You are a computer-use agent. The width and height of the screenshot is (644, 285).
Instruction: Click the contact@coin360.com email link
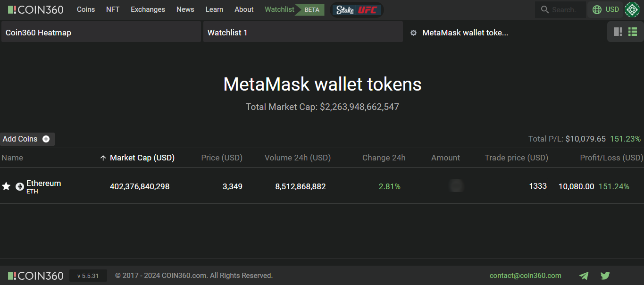526,276
